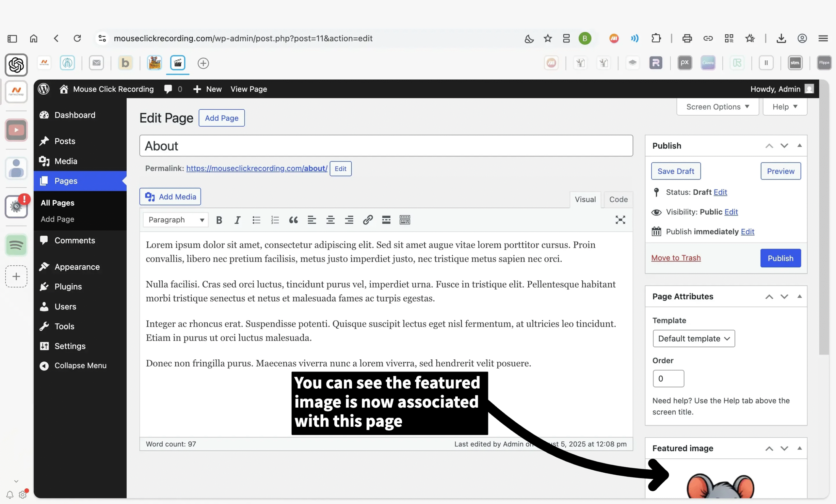Viewport: 836px width, 504px height.
Task: Enter distraction-free fullscreen mode
Action: (x=620, y=220)
